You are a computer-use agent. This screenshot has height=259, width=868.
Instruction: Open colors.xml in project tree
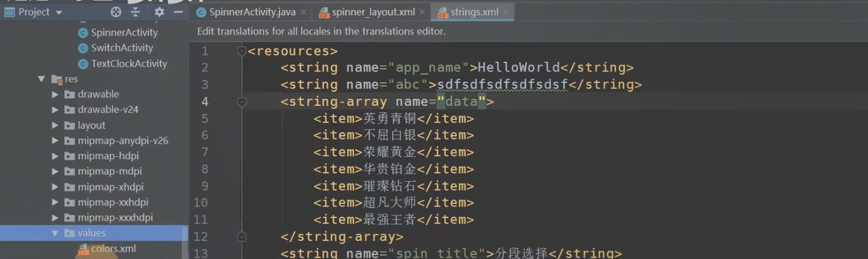point(113,249)
